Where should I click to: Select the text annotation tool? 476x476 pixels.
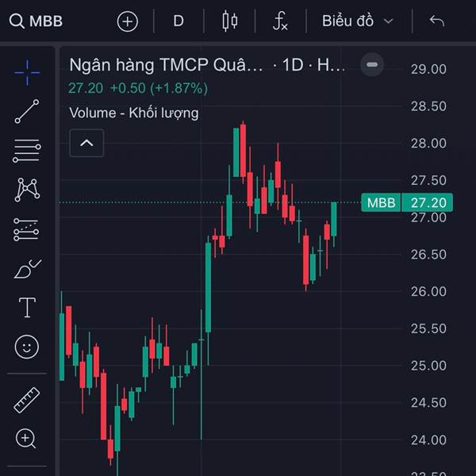[27, 307]
